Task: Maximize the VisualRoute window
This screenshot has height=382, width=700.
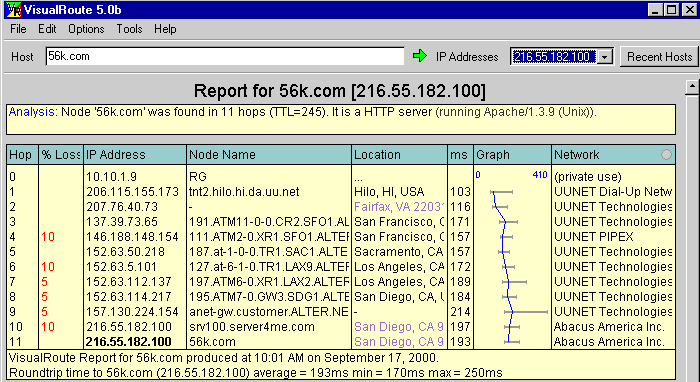Action: click(x=671, y=10)
